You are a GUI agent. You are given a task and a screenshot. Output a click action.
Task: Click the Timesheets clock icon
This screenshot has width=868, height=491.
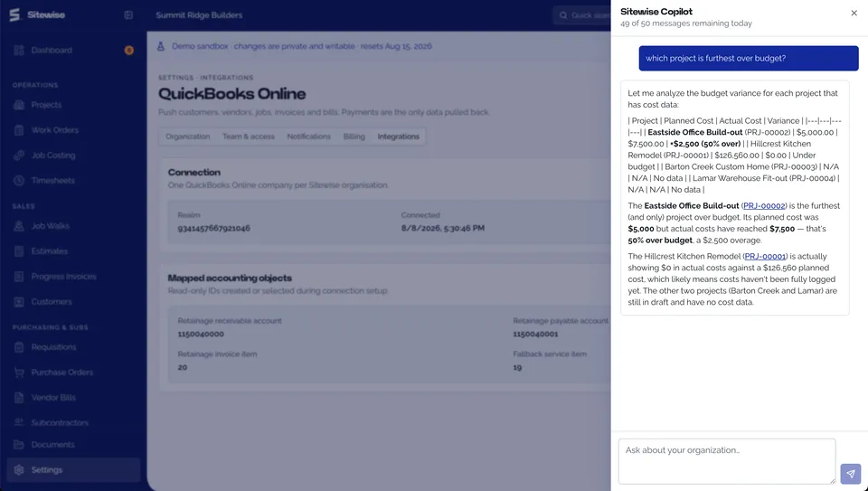(x=19, y=181)
